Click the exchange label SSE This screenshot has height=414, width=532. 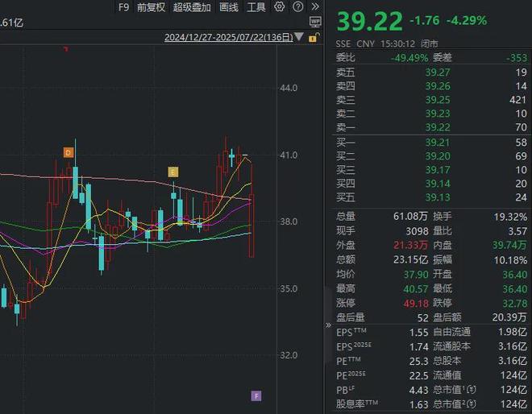click(343, 43)
